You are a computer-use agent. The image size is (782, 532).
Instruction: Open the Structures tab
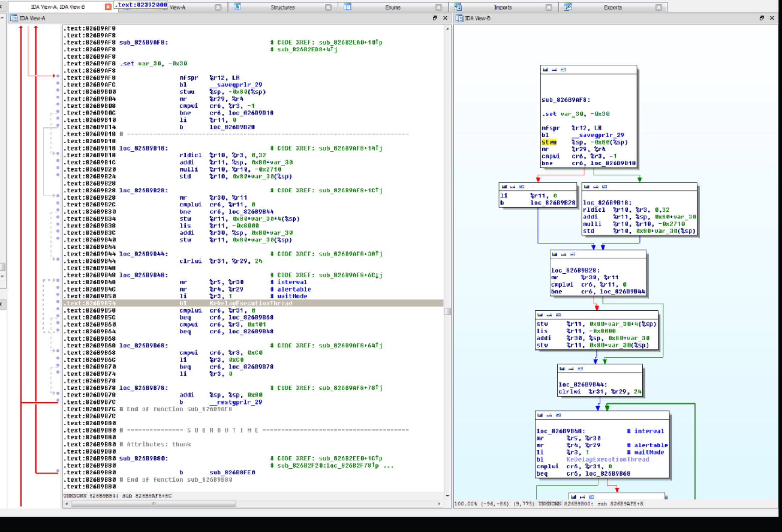tap(283, 7)
